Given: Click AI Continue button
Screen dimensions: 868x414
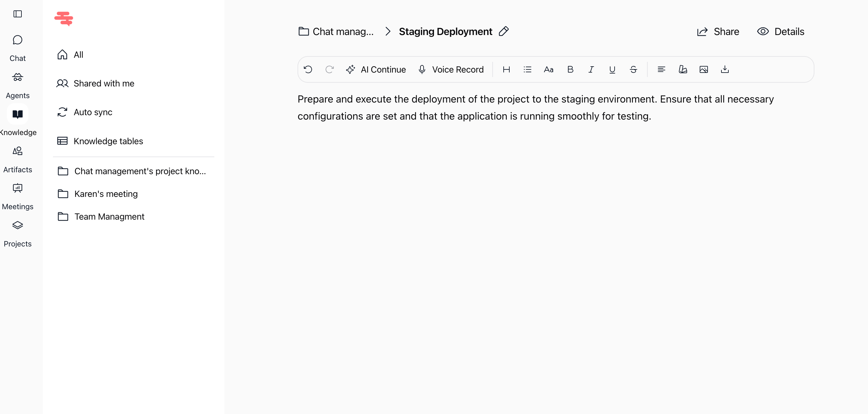Looking at the screenshot, I should [x=376, y=69].
